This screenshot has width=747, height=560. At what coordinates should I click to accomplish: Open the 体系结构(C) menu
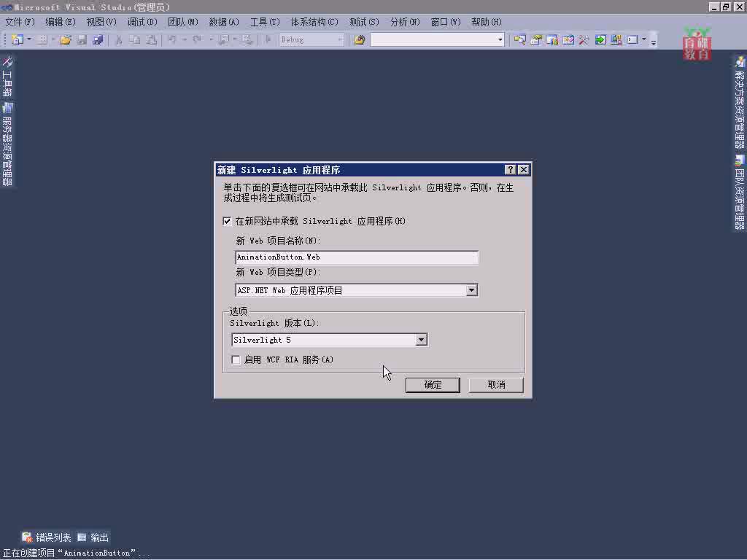pyautogui.click(x=314, y=23)
